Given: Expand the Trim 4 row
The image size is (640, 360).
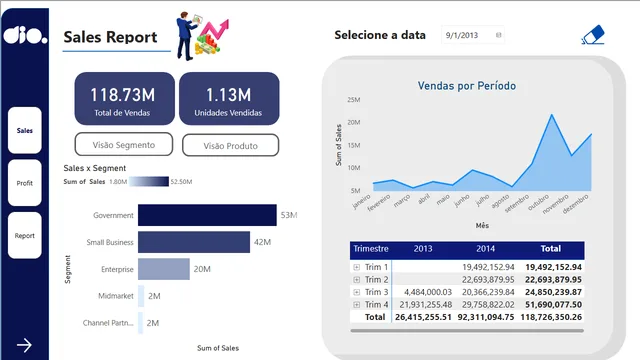Looking at the screenshot, I should (x=356, y=304).
